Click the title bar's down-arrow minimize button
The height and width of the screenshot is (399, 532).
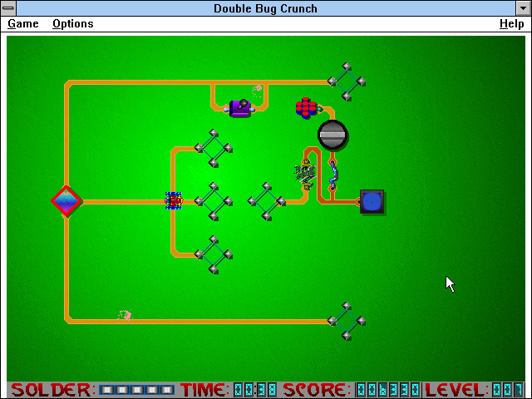click(x=523, y=8)
